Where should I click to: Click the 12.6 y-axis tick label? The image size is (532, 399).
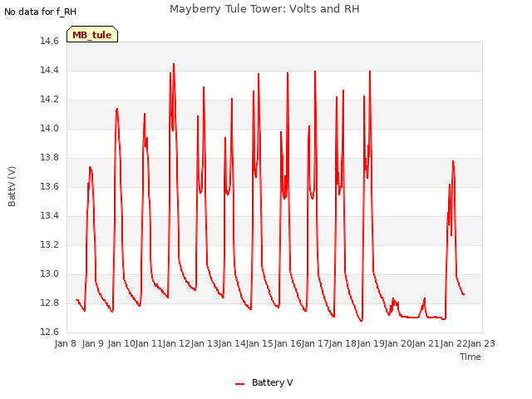point(50,332)
